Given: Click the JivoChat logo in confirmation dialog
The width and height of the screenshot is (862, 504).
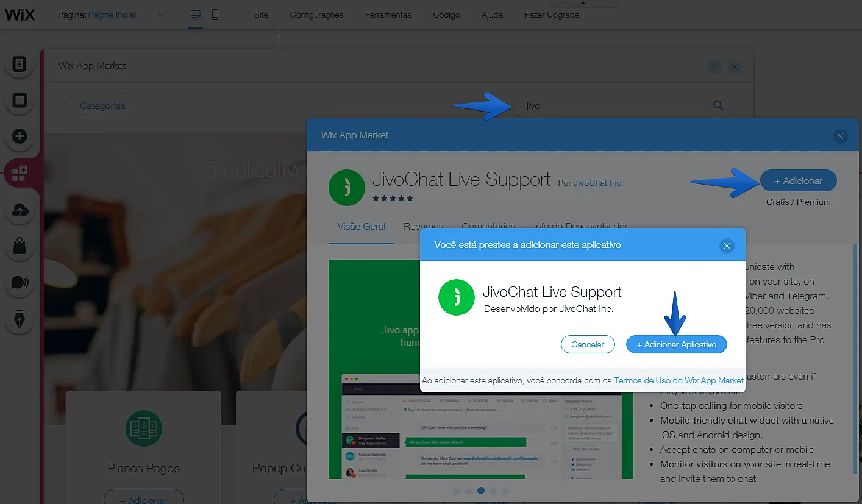Looking at the screenshot, I should click(x=457, y=297).
